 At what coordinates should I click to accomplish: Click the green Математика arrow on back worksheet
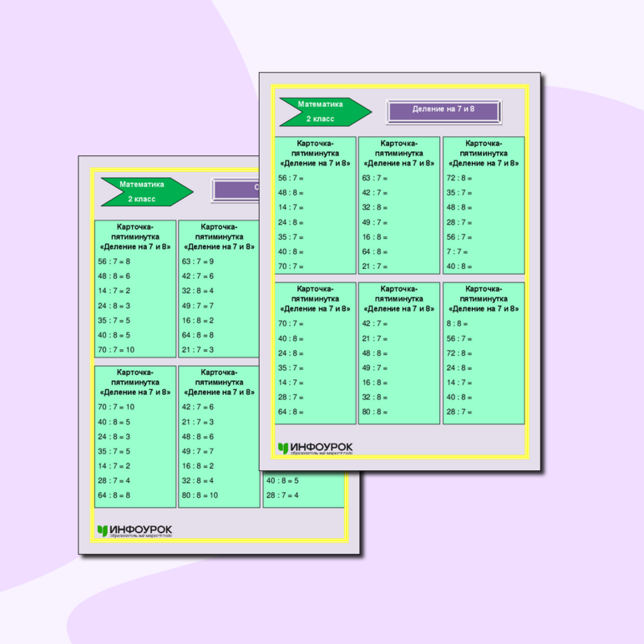[145, 191]
